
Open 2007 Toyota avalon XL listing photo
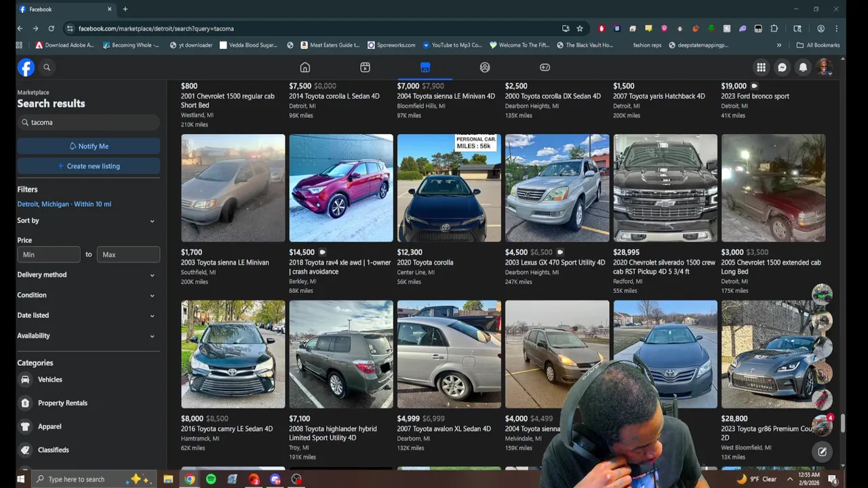point(449,354)
